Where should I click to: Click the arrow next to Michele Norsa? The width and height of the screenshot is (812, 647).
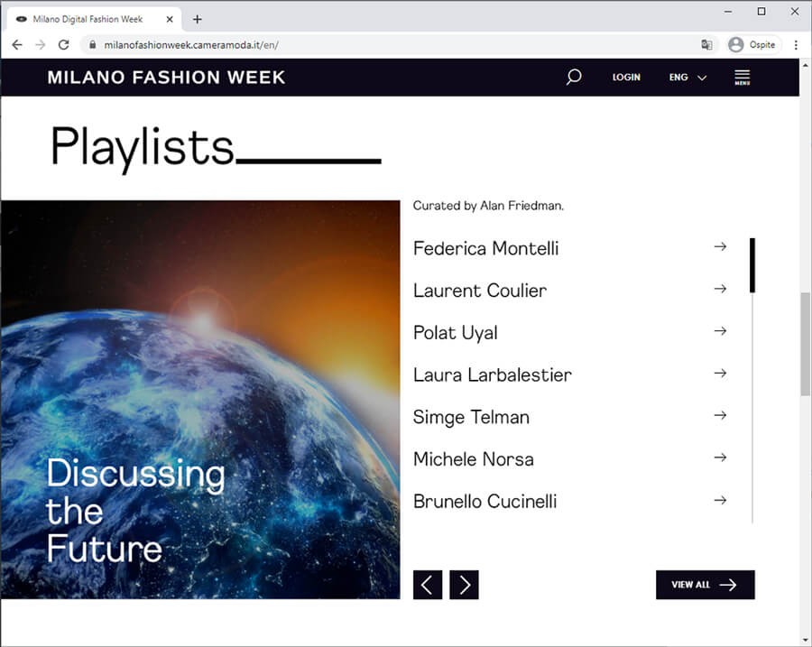pyautogui.click(x=720, y=458)
